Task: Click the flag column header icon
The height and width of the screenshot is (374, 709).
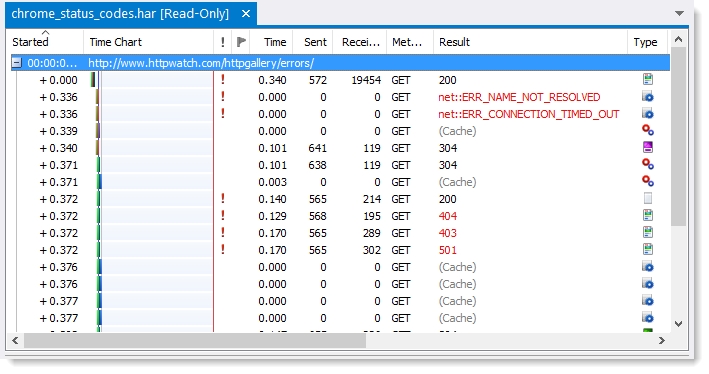Action: (241, 42)
